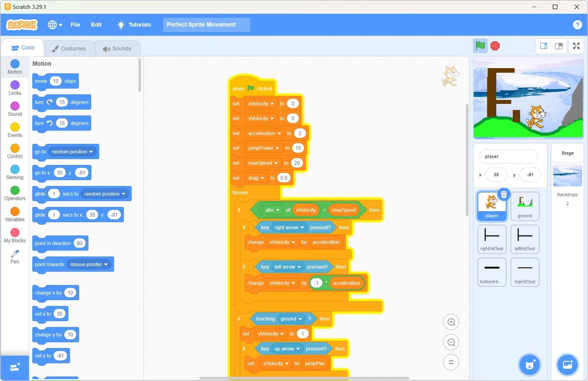
Task: Click the Choose a Backdrop button
Action: click(x=567, y=364)
